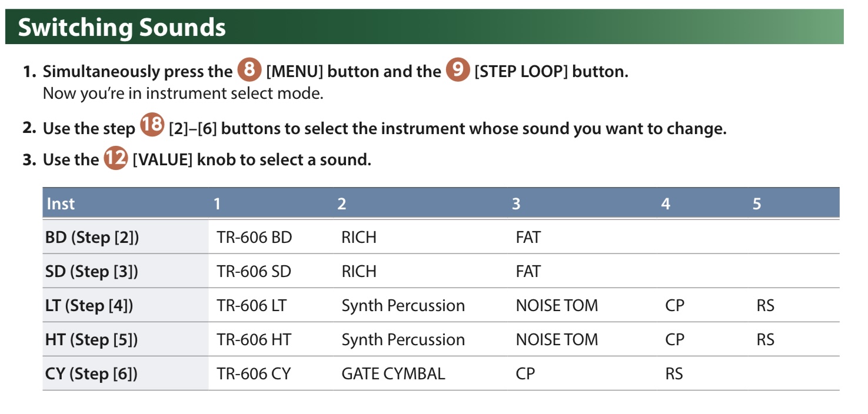Image resolution: width=868 pixels, height=414 pixels.
Task: Click the Inst column header
Action: point(61,203)
